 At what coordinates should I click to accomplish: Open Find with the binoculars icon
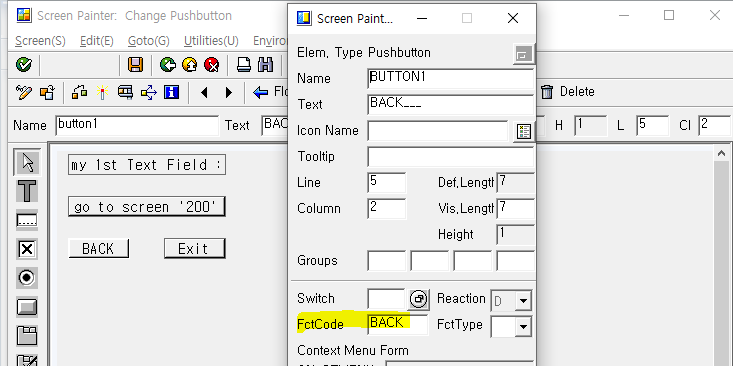click(266, 65)
